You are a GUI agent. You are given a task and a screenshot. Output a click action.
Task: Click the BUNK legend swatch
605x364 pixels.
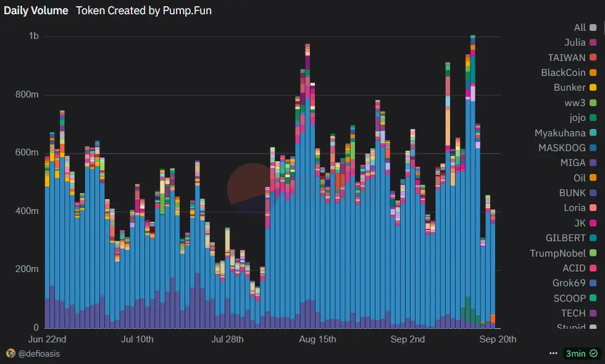(x=593, y=192)
